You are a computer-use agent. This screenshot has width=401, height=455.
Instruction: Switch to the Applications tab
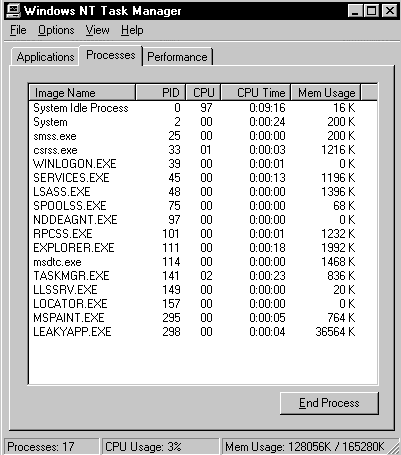45,57
